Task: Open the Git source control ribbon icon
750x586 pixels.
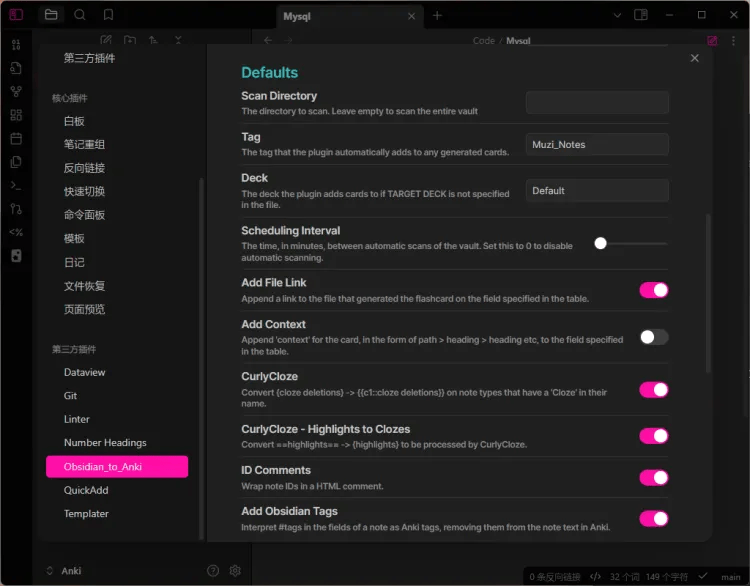Action: click(16, 209)
